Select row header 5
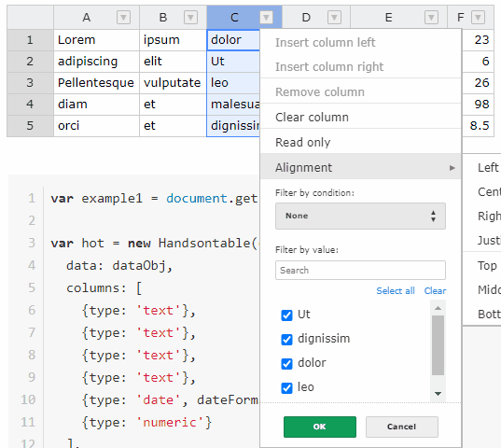This screenshot has width=501, height=448. (x=30, y=126)
